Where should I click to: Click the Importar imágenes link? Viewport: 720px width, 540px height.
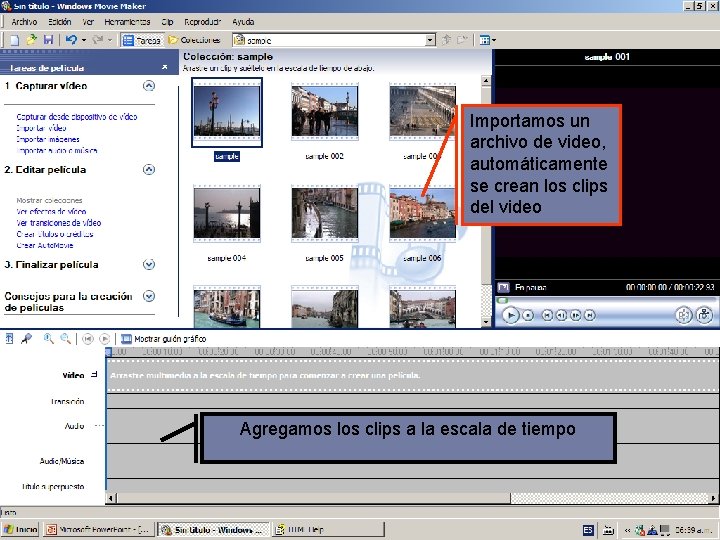click(x=48, y=139)
